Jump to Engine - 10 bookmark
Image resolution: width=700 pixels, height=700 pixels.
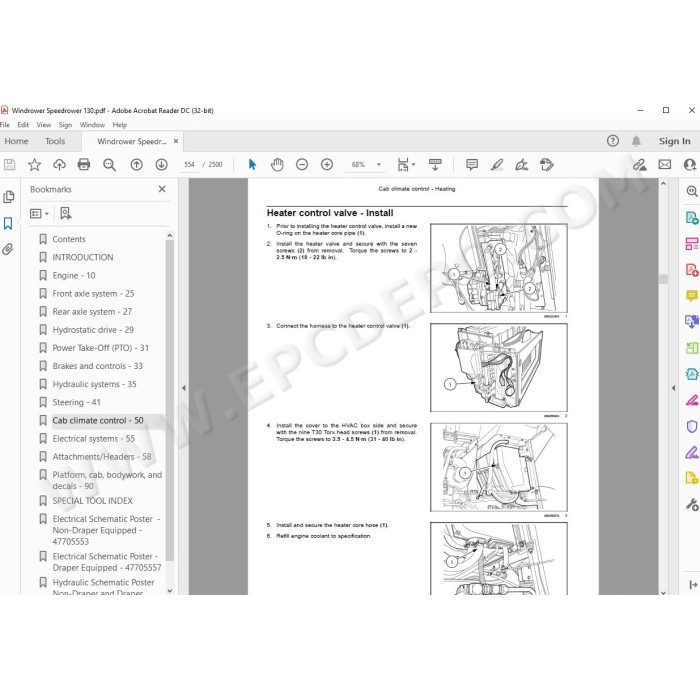74,275
